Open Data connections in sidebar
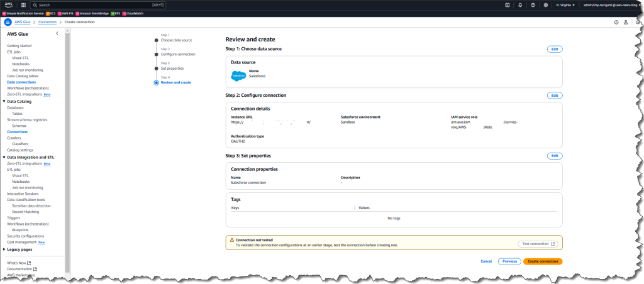This screenshot has height=284, width=644. (21, 82)
